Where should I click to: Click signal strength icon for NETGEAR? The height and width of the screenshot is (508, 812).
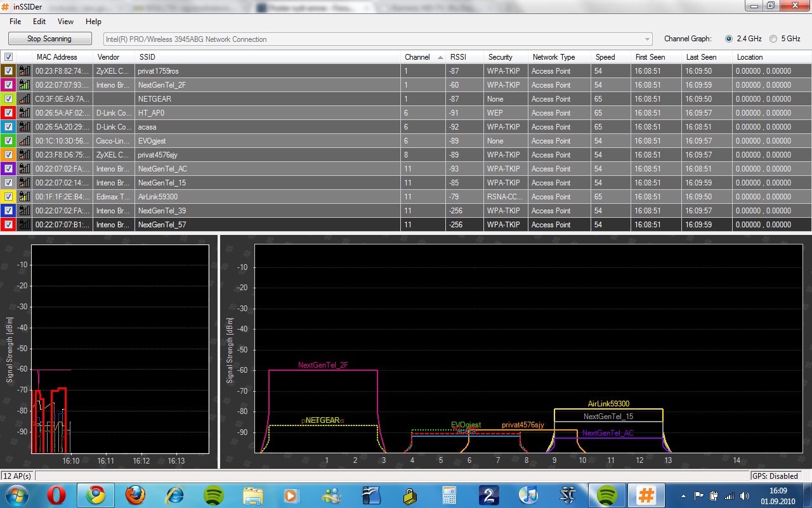[25, 99]
